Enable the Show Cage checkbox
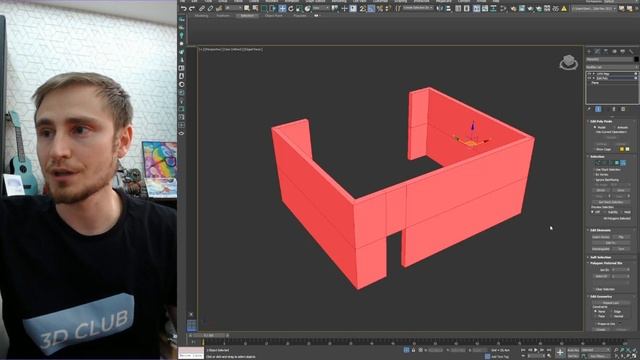 point(595,149)
